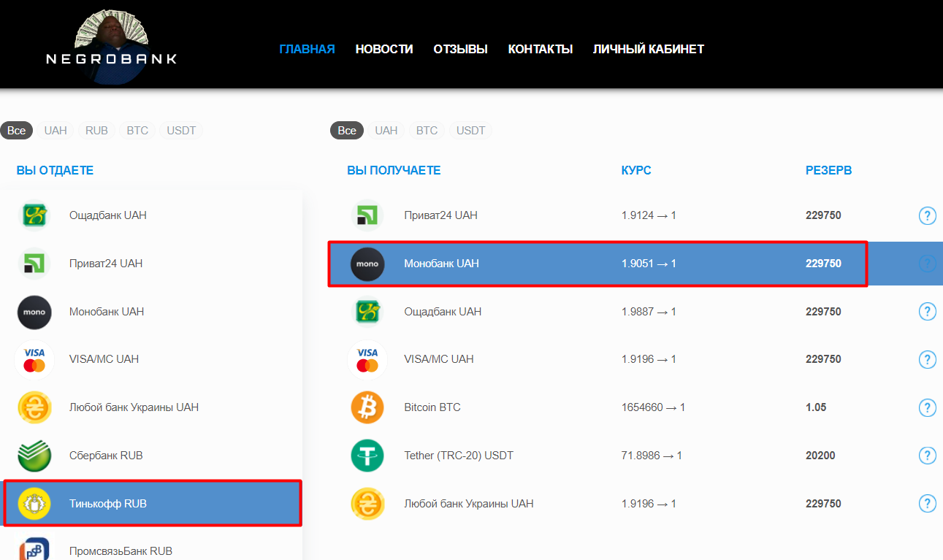Click the VISA/MC card icon in give list

[x=34, y=359]
